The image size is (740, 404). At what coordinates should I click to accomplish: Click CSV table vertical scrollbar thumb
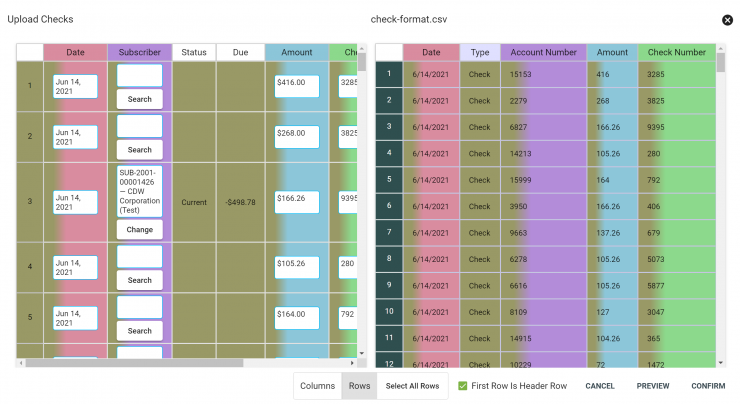coord(721,62)
